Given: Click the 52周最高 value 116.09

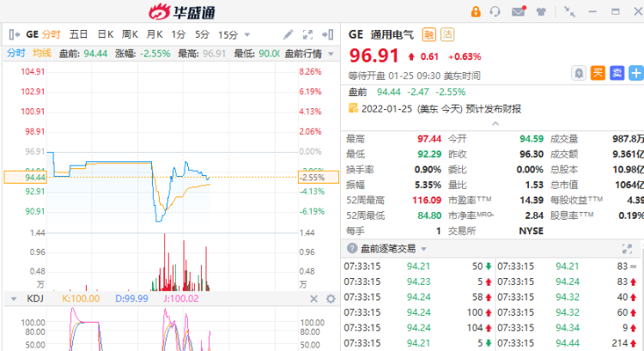Looking at the screenshot, I should coord(427,200).
